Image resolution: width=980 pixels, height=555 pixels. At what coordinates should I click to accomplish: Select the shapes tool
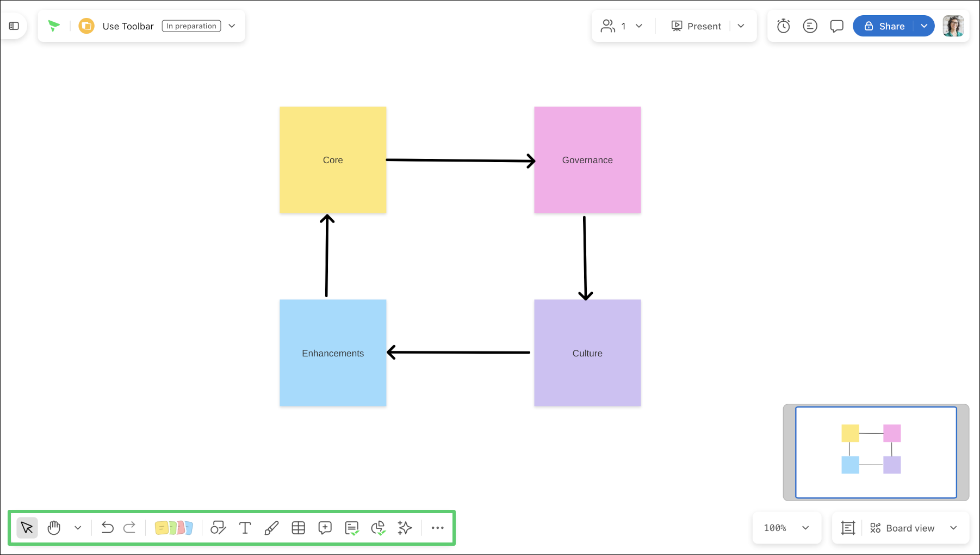[218, 528]
